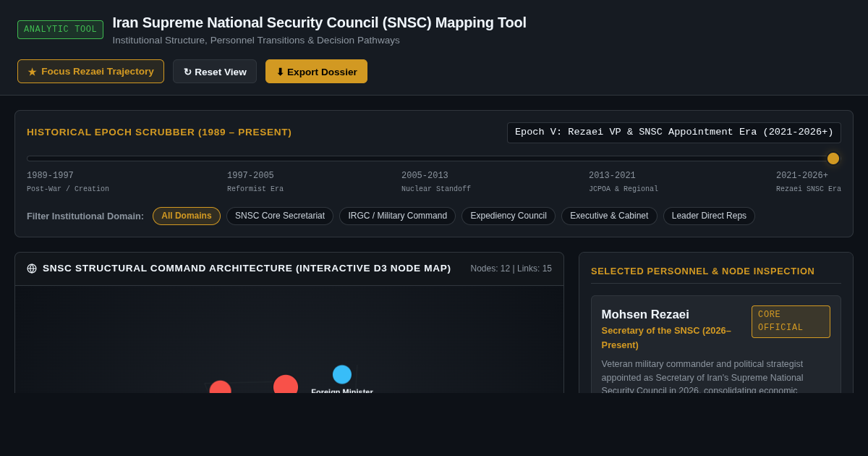Click the star icon in Focus Rezaei button
The image size is (868, 456).
32,72
